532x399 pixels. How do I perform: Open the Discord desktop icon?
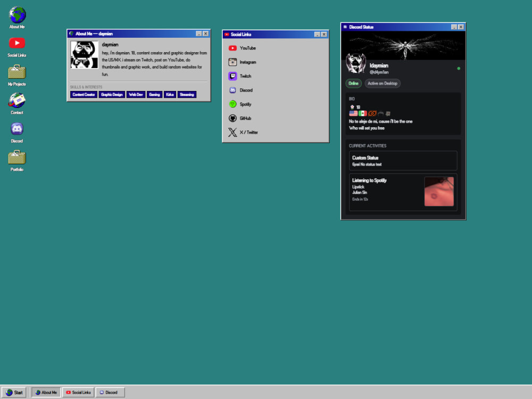[17, 129]
